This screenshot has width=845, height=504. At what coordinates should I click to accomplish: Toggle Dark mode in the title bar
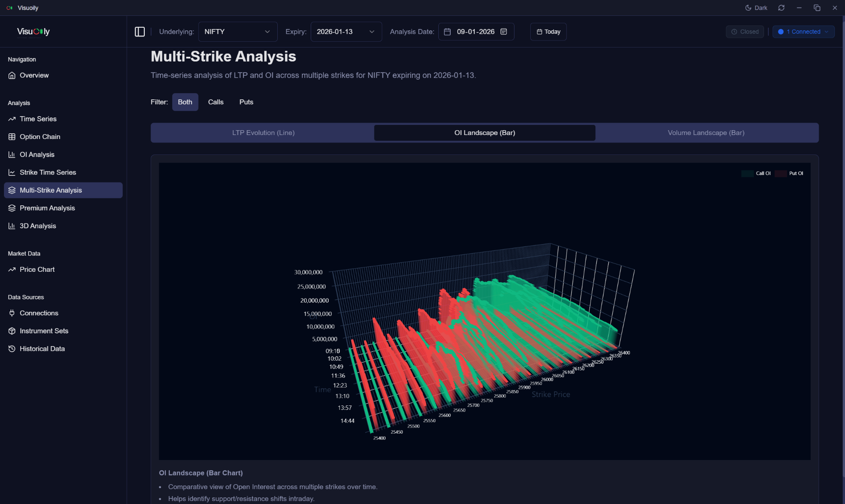[756, 7]
